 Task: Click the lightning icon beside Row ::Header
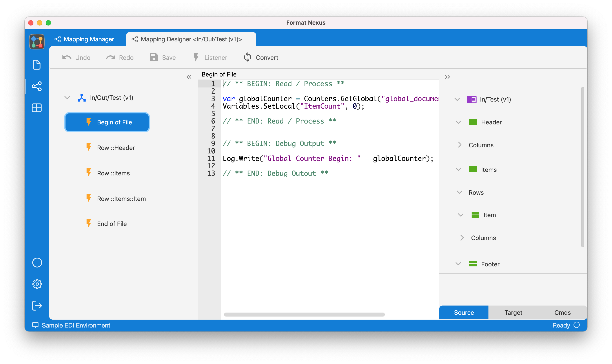click(89, 147)
